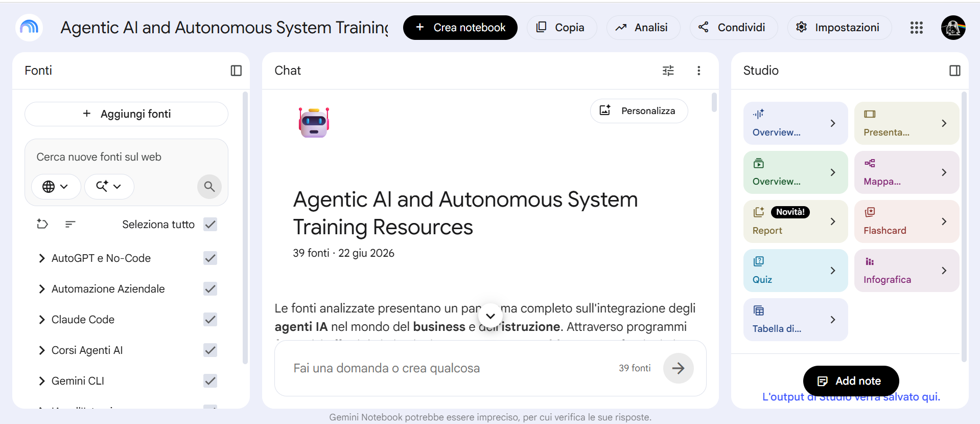Click the sources refresh arrow icon

42,224
